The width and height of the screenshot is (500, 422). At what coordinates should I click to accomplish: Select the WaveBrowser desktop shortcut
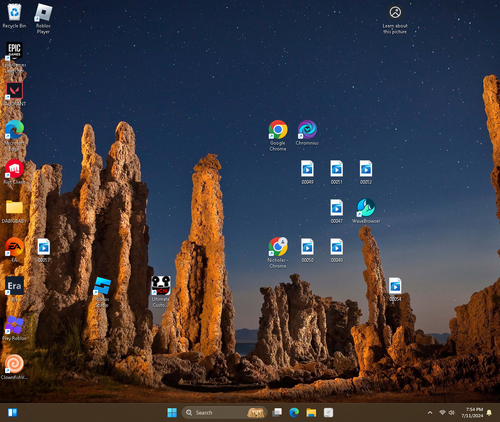click(366, 211)
